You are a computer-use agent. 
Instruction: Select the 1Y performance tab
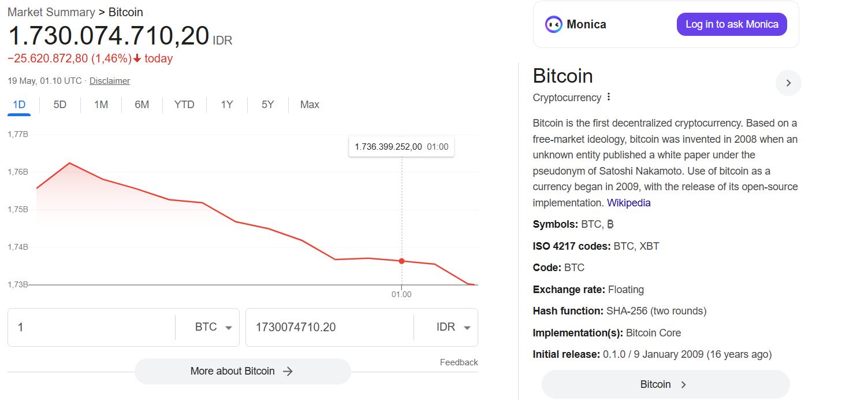[x=226, y=105]
